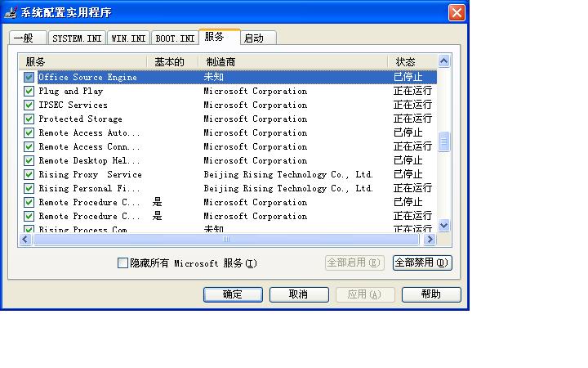Viewport: 588px width, 368px height.
Task: Uncheck the Office Source Engine service checkbox
Action: (x=29, y=78)
